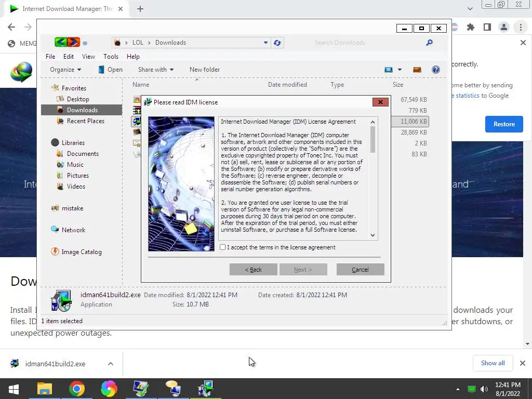The image size is (532, 399).
Task: Select mistake in navigation pane
Action: click(72, 208)
